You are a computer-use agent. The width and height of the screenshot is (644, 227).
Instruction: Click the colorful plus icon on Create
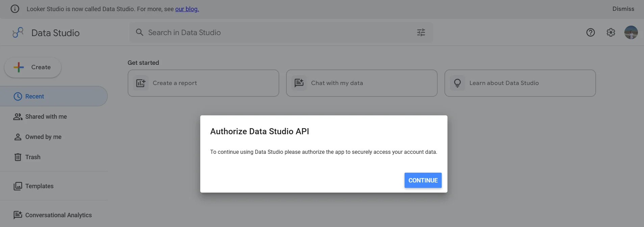pos(19,67)
